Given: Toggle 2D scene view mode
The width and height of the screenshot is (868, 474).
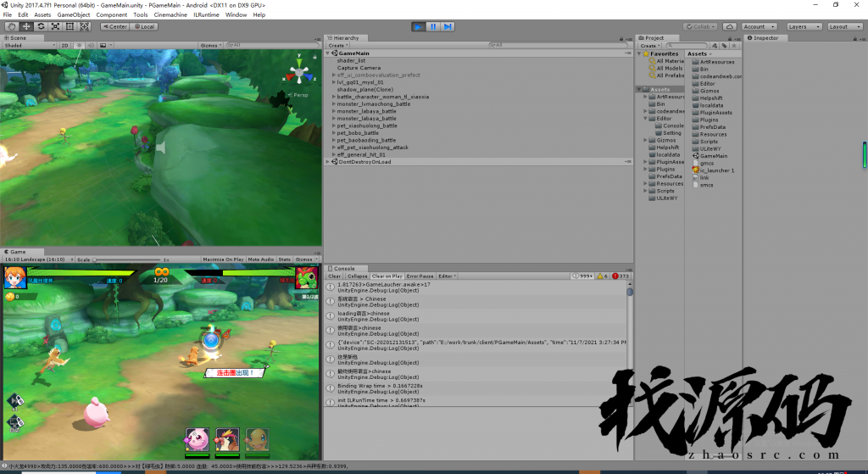Looking at the screenshot, I should click(64, 46).
